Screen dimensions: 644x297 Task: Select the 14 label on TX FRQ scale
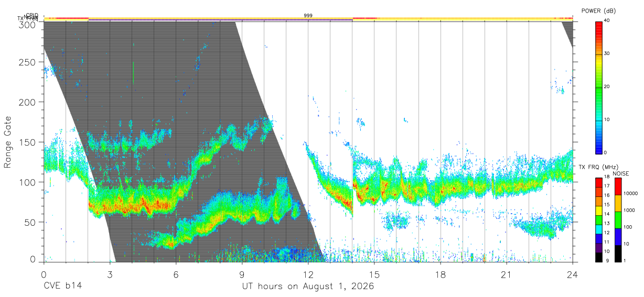(607, 214)
